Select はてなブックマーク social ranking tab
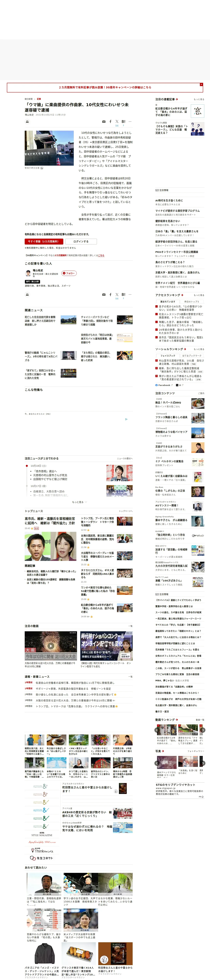 coord(192,356)
